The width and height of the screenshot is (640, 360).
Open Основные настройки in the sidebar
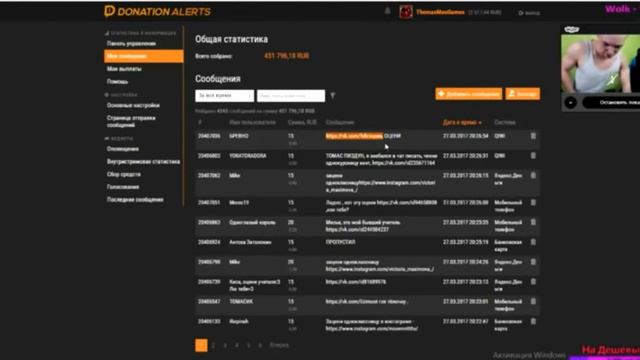pos(133,105)
